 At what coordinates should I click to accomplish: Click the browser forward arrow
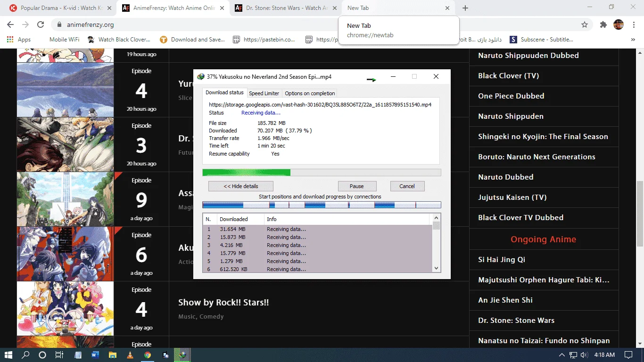25,25
